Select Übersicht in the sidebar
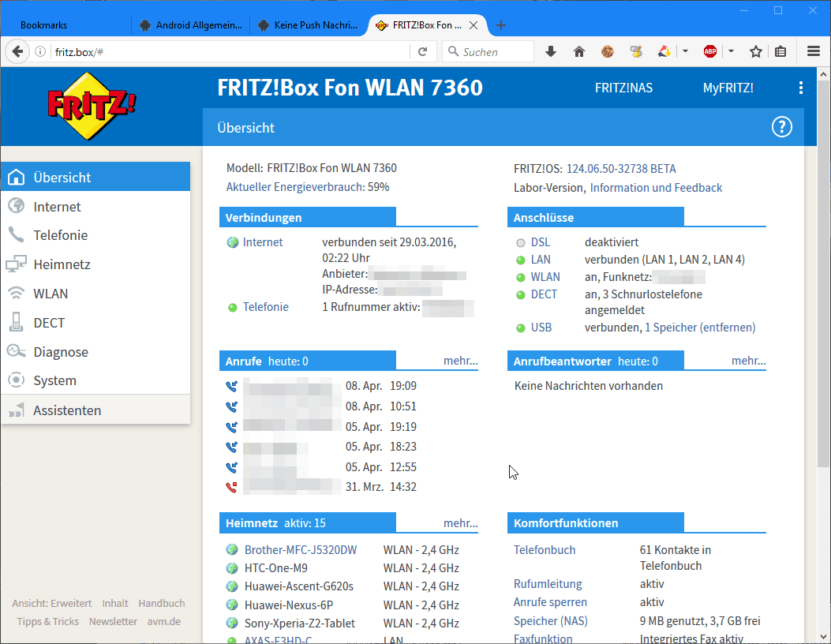The width and height of the screenshot is (831, 644). tap(95, 177)
